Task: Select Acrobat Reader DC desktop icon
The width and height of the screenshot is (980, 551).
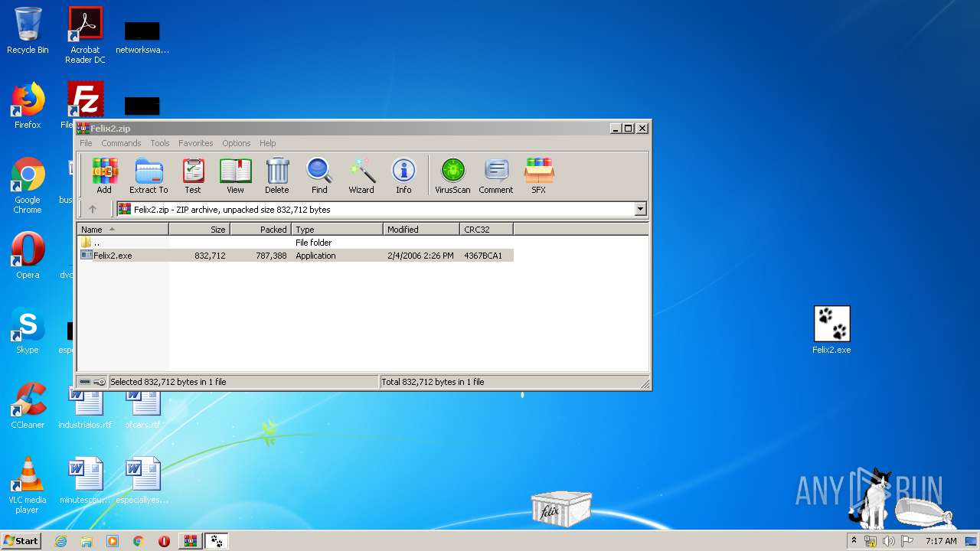Action: tap(85, 35)
